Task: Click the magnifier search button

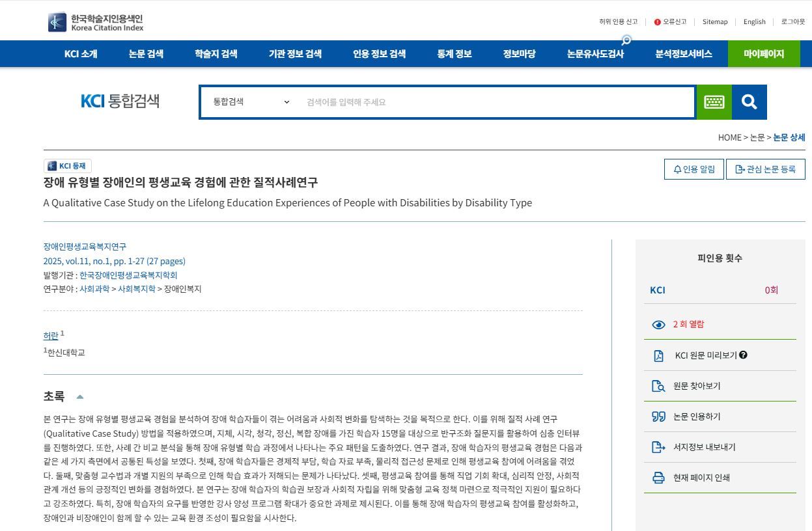Action: (749, 102)
